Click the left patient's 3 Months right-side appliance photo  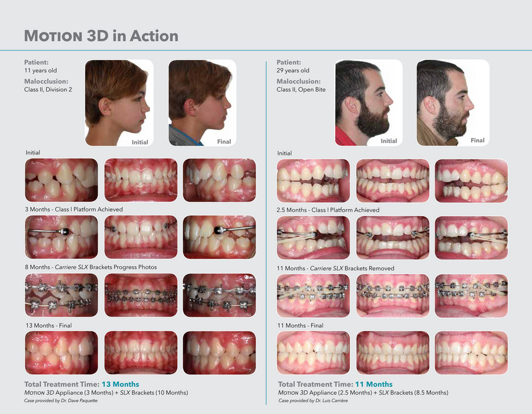(219, 237)
